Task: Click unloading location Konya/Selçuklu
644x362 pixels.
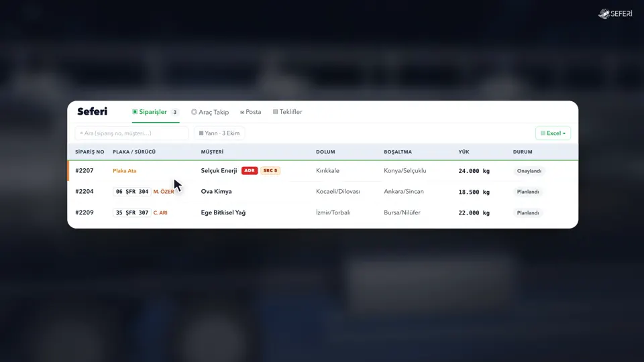Action: [405, 171]
